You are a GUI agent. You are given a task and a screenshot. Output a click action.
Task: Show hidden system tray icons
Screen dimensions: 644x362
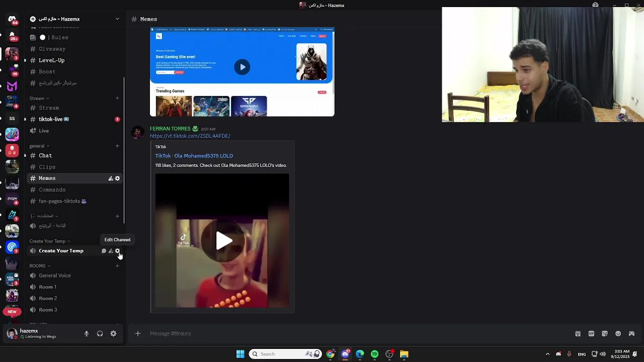pyautogui.click(x=547, y=354)
